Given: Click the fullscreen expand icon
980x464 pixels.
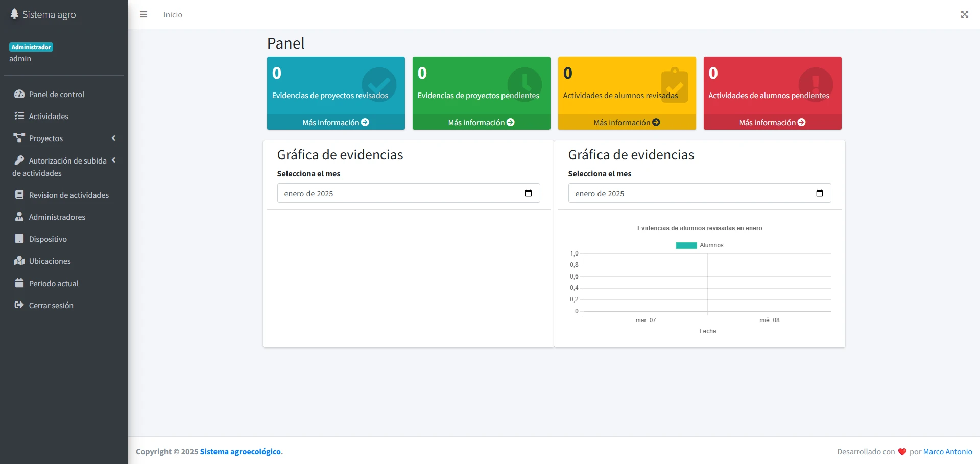Looking at the screenshot, I should 964,14.
